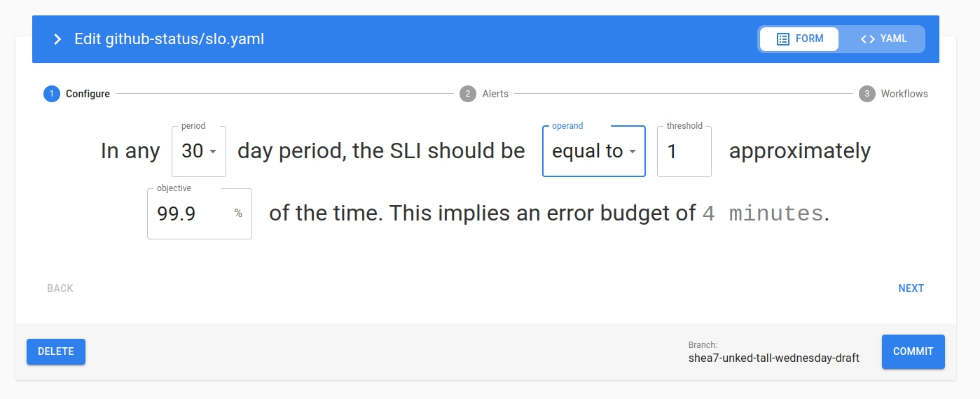Go to the Alerts step label

tap(495, 94)
